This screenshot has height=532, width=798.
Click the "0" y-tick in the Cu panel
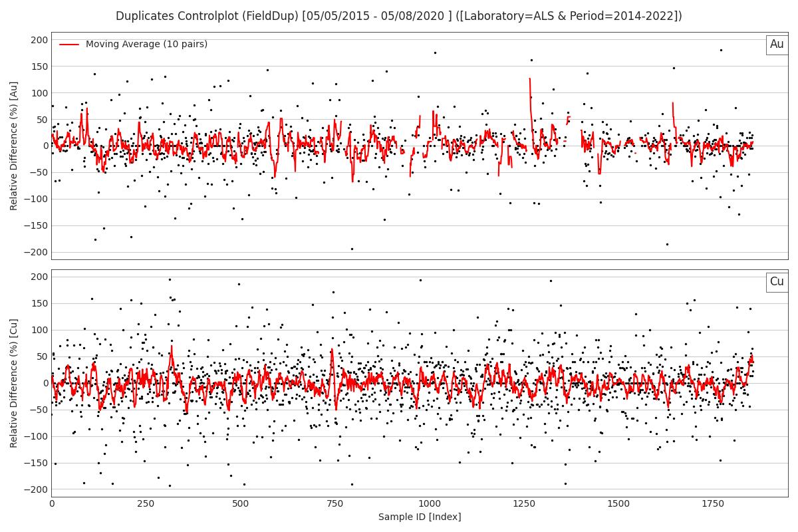coord(45,383)
